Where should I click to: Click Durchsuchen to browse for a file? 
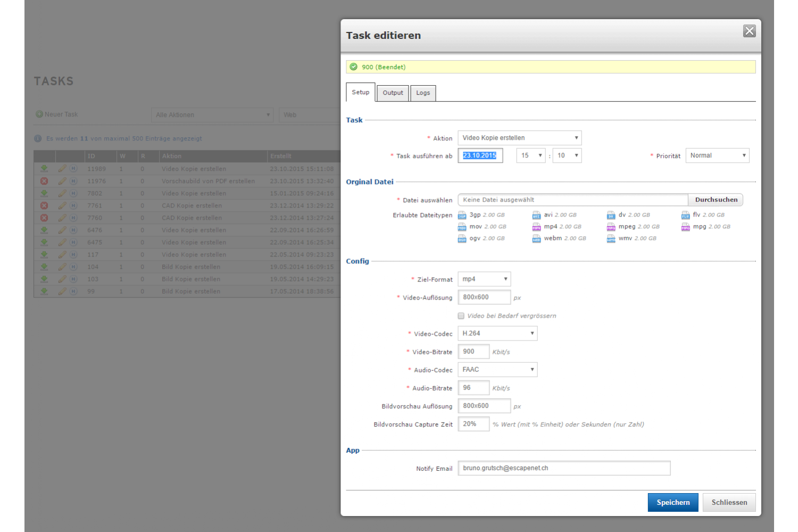(x=716, y=200)
